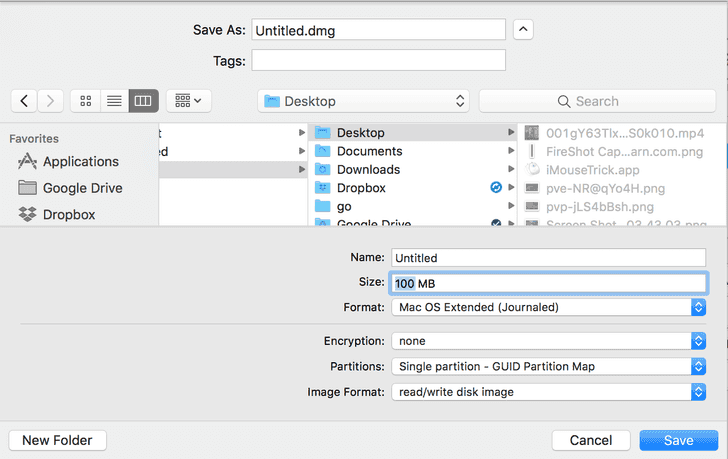The image size is (728, 459).
Task: Select the Documents folder in column
Action: [x=369, y=151]
